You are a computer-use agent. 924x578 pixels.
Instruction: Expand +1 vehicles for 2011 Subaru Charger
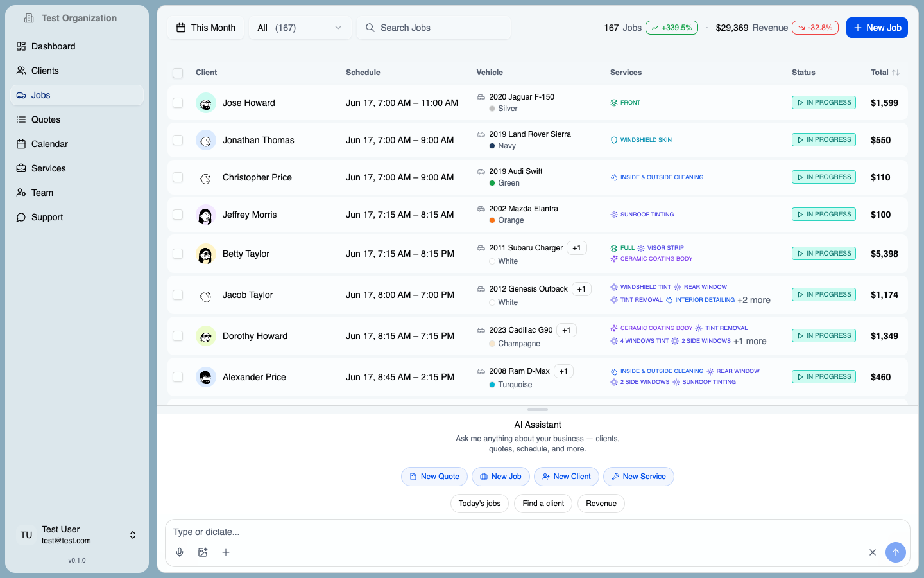coord(577,248)
